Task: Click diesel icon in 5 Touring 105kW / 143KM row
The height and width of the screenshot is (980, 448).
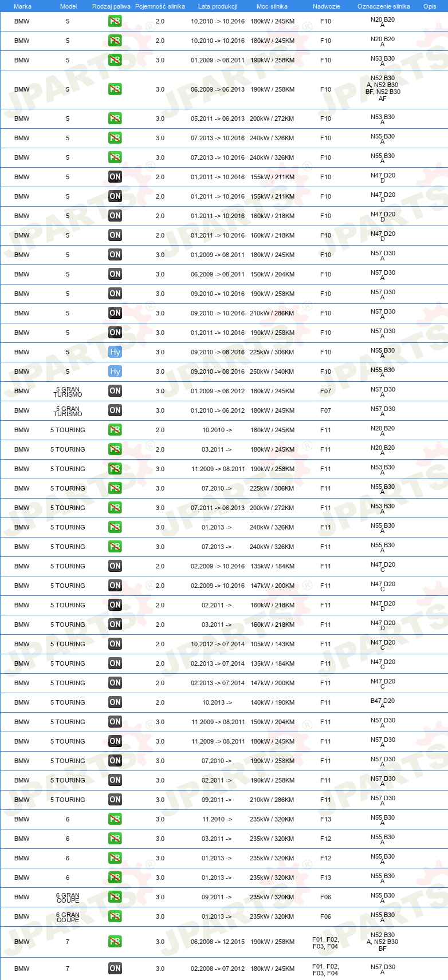Action: click(x=115, y=644)
